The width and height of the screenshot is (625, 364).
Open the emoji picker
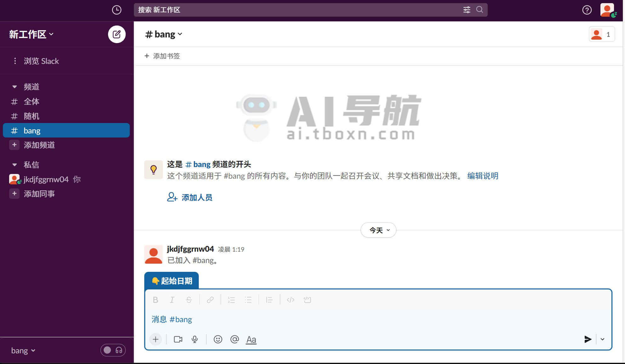[218, 339]
